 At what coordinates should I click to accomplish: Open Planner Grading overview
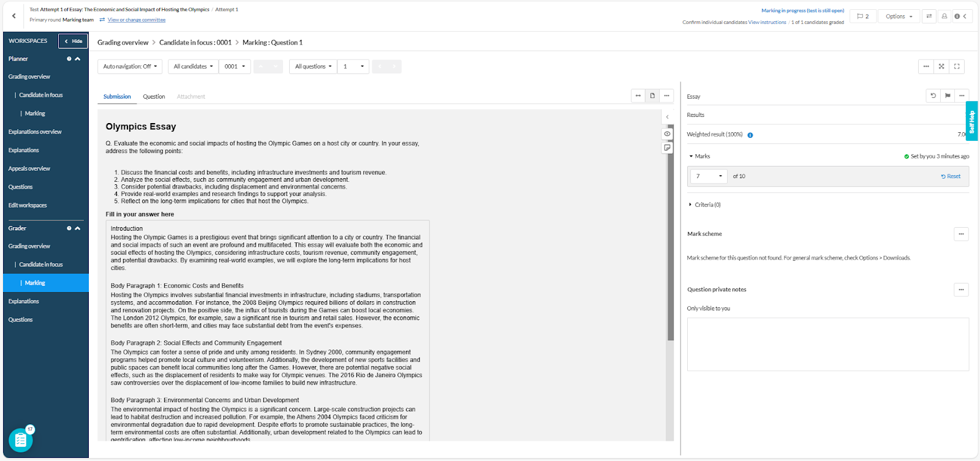click(29, 77)
